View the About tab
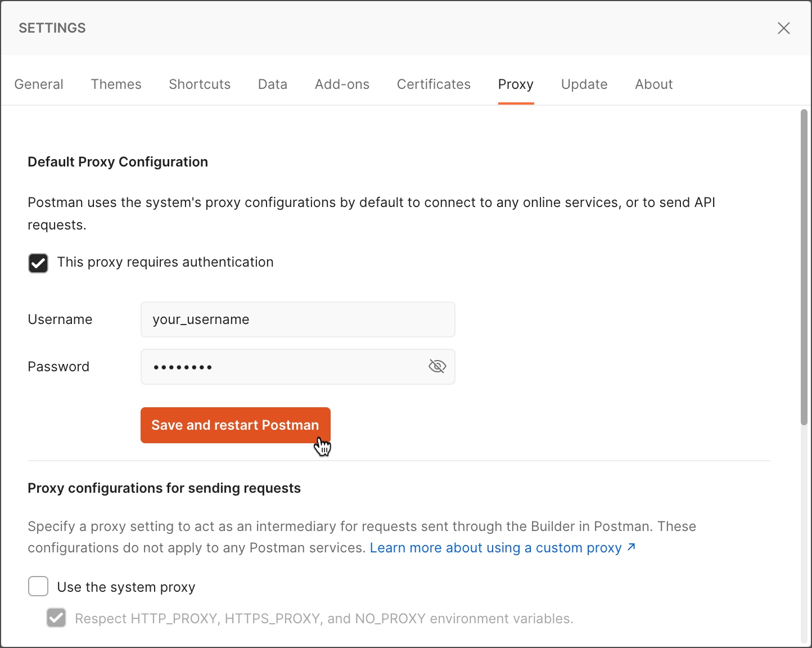This screenshot has width=812, height=648. [654, 84]
